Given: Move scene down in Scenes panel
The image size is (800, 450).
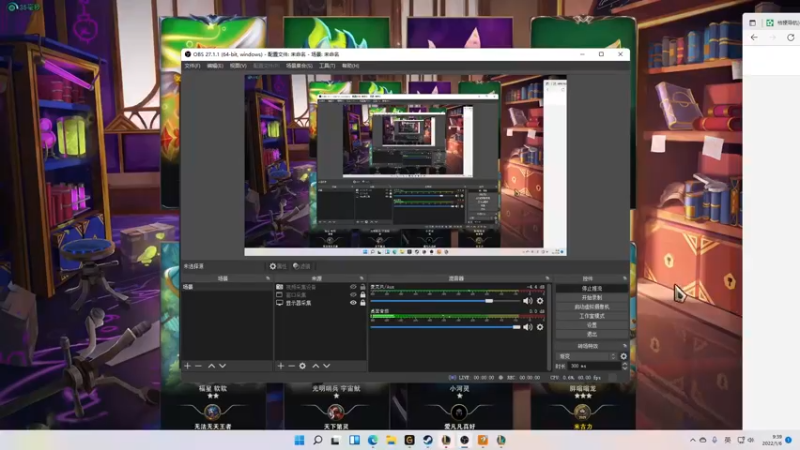Looking at the screenshot, I should click(x=222, y=366).
